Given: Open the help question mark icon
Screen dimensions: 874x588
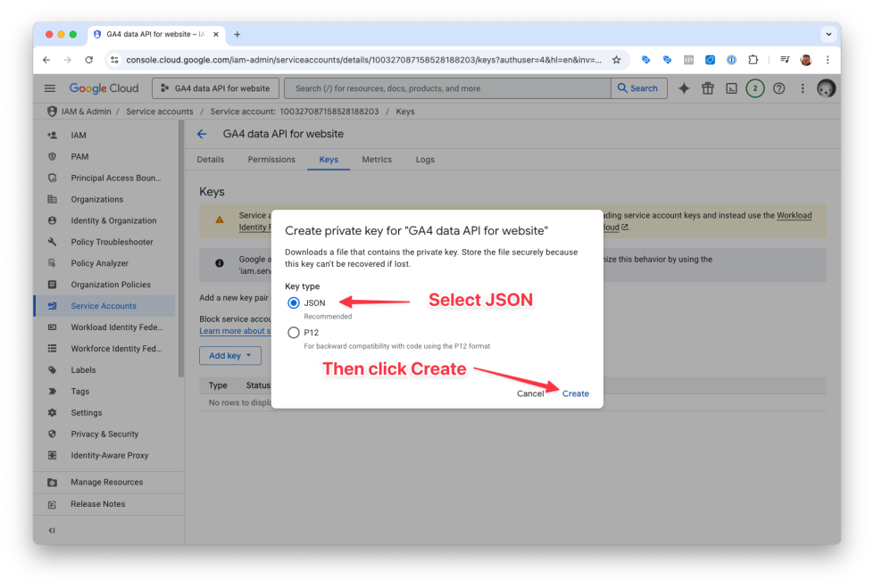Looking at the screenshot, I should click(779, 88).
